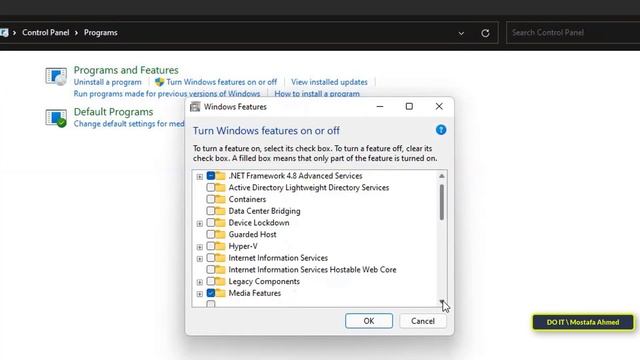Open the Default Programs heading link
Image resolution: width=640 pixels, height=360 pixels.
113,111
